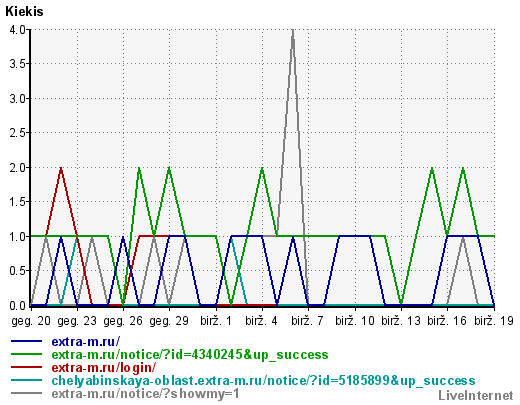Click the extra-m.ru/notice/?showmy=1 legend label

point(146,394)
